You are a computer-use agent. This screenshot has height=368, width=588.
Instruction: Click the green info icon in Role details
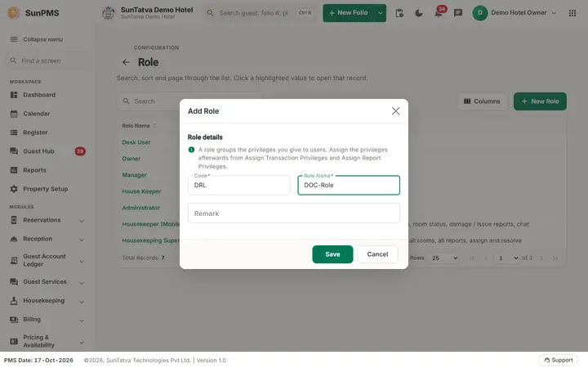191,150
